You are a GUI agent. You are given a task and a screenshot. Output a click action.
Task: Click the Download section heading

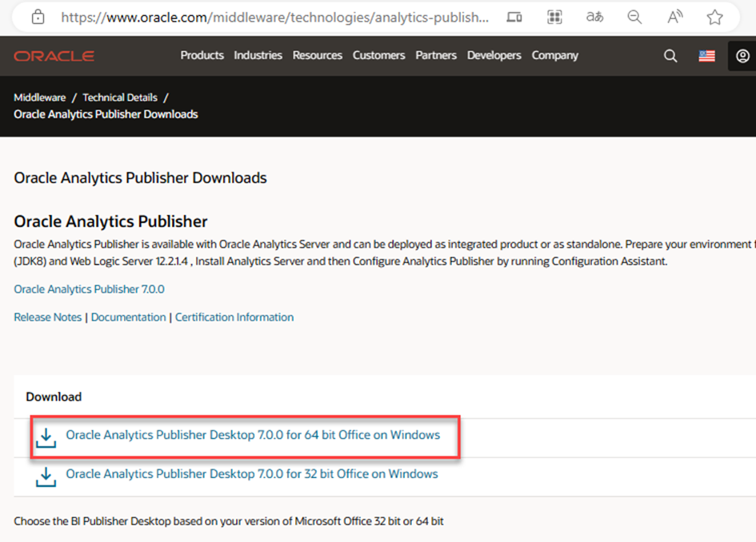54,397
